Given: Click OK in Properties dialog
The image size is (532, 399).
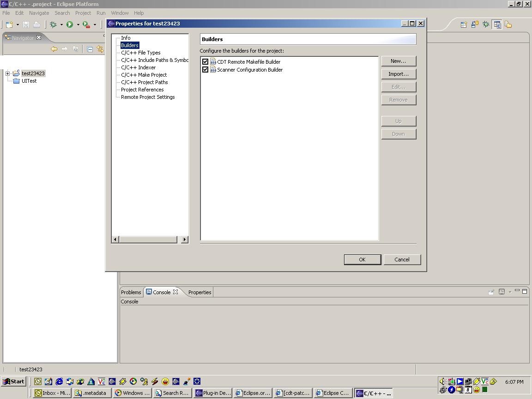Looking at the screenshot, I should 363,260.
